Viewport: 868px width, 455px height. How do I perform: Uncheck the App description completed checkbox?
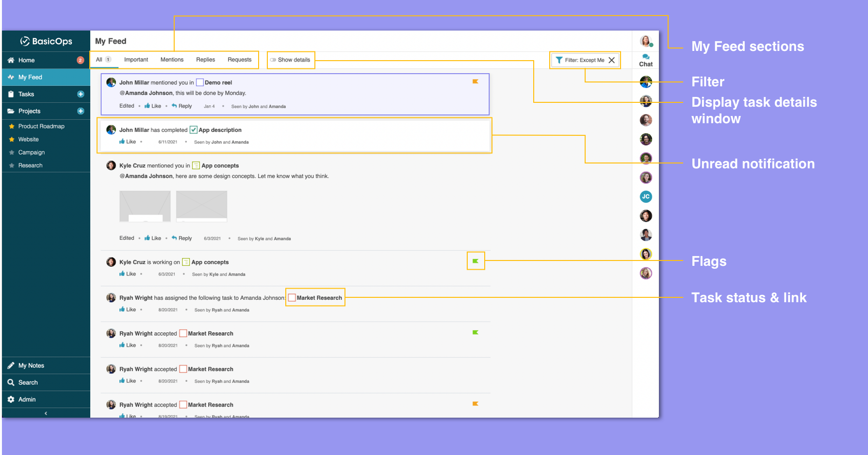click(193, 130)
